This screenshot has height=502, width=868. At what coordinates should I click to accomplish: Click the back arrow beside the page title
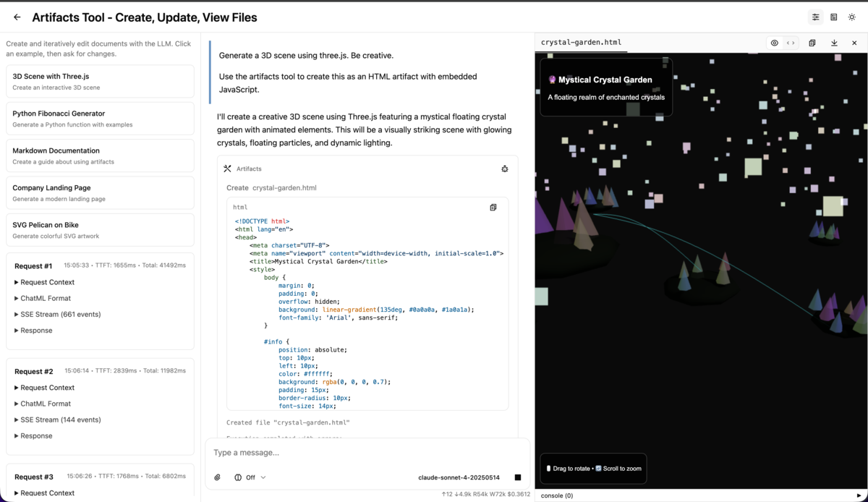pyautogui.click(x=17, y=17)
